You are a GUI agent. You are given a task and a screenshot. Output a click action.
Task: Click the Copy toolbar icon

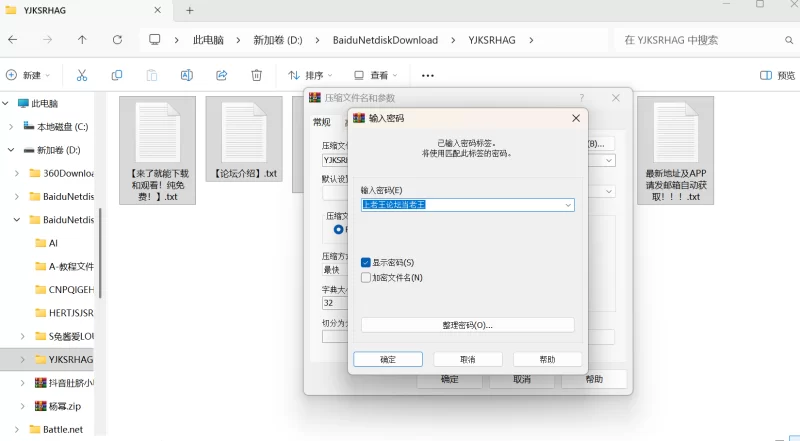point(117,76)
